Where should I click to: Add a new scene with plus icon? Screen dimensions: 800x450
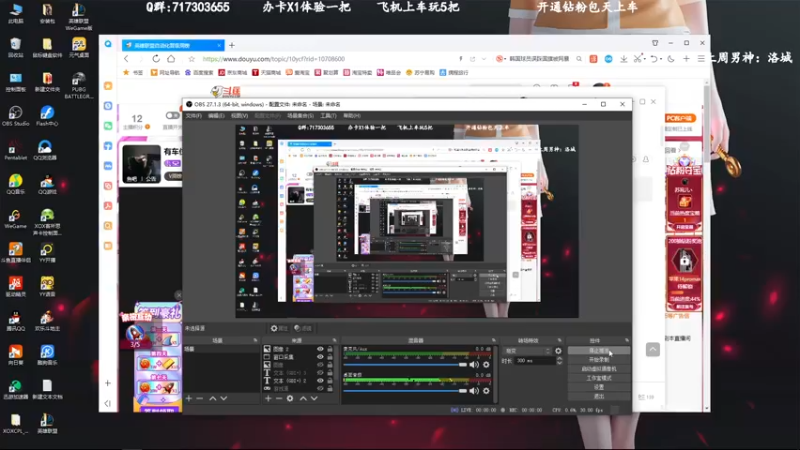189,398
